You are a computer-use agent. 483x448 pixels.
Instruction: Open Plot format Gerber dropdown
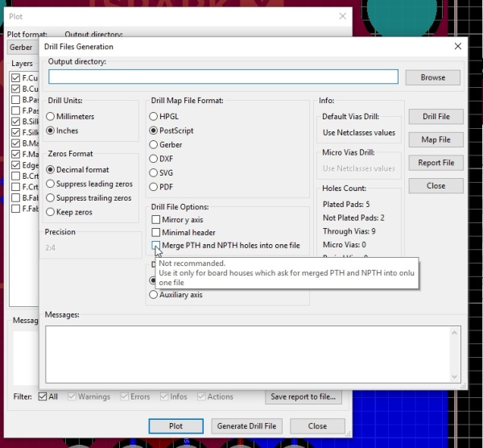[23, 48]
